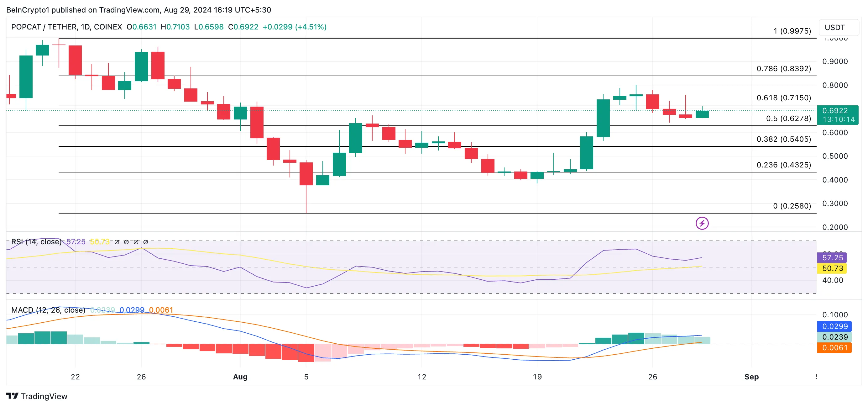Image resolution: width=868 pixels, height=407 pixels.
Task: Click the blue 0.0299 MACD value tag
Action: pyautogui.click(x=834, y=326)
